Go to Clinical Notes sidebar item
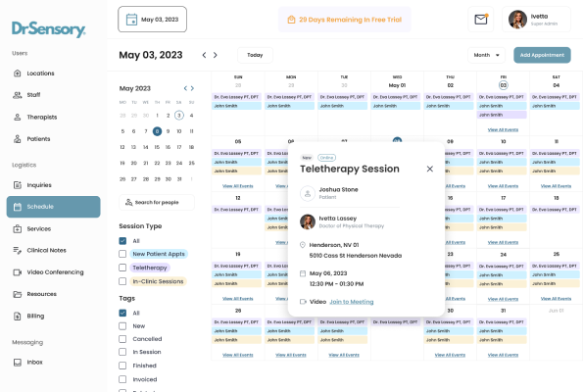583x392 pixels. [39, 250]
